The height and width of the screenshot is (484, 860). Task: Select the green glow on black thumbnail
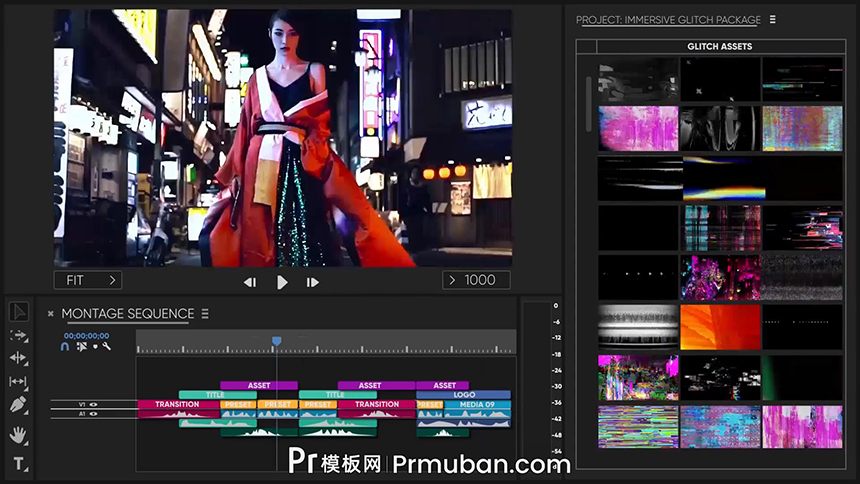pos(802,378)
